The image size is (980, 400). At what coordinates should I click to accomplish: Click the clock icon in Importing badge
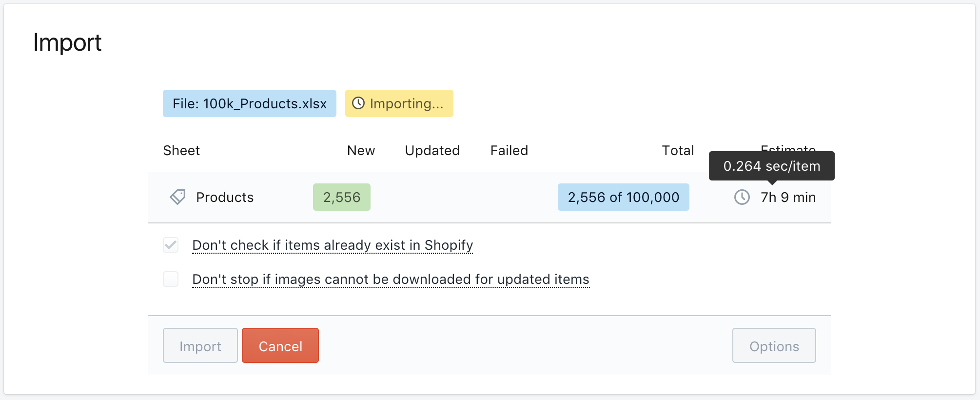click(358, 103)
